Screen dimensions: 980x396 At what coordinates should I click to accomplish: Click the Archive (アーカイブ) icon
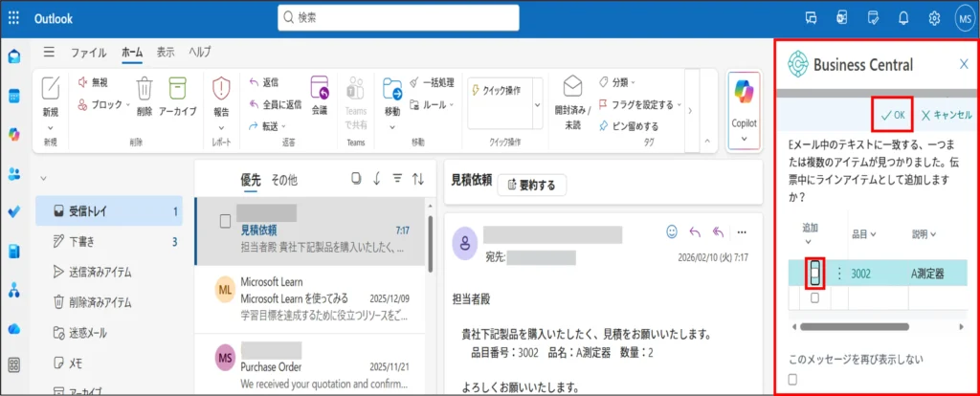(x=177, y=88)
